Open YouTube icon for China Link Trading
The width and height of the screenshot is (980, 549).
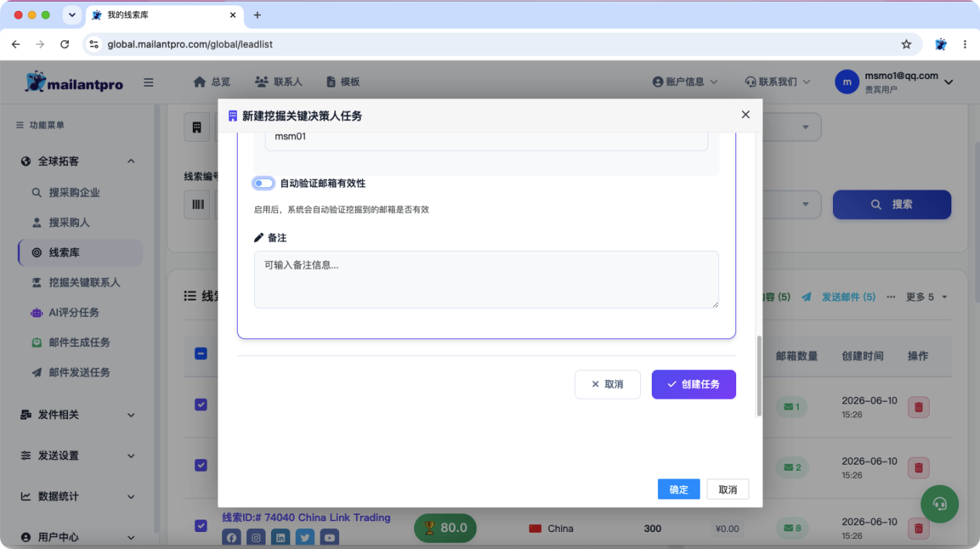[330, 537]
